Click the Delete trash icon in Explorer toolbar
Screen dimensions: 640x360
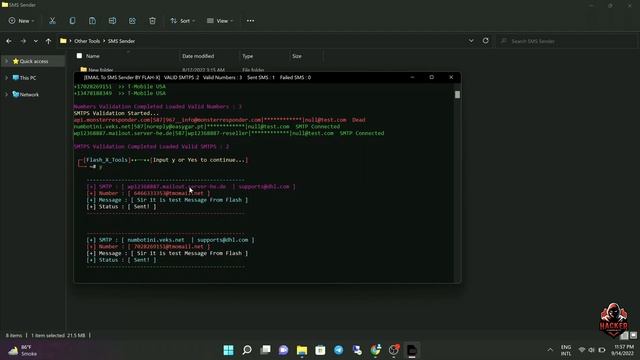tap(152, 21)
